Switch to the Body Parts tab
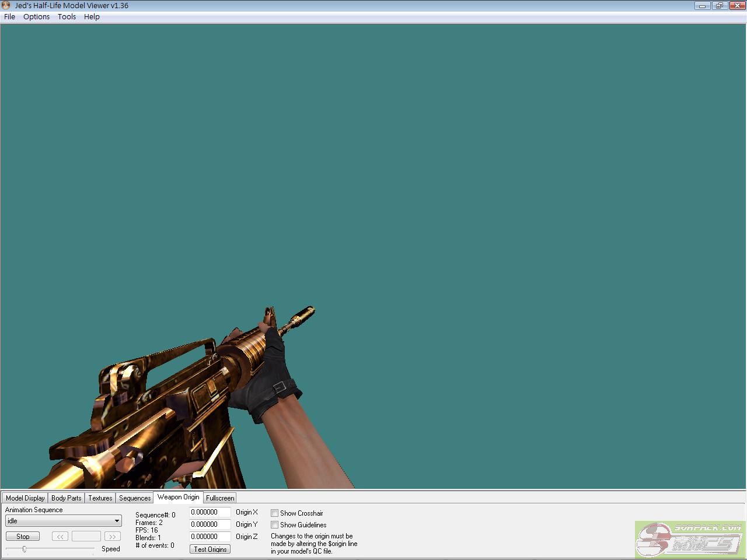The image size is (747, 560). pyautogui.click(x=66, y=498)
